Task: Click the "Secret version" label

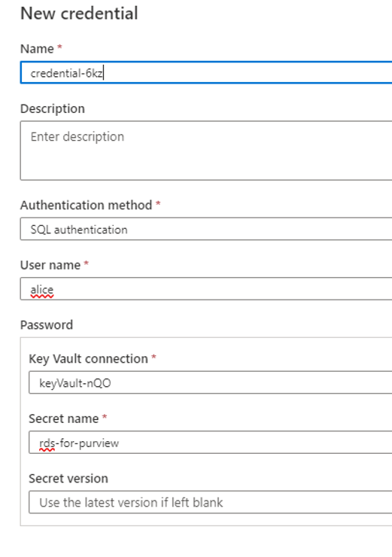Action: pyautogui.click(x=68, y=479)
